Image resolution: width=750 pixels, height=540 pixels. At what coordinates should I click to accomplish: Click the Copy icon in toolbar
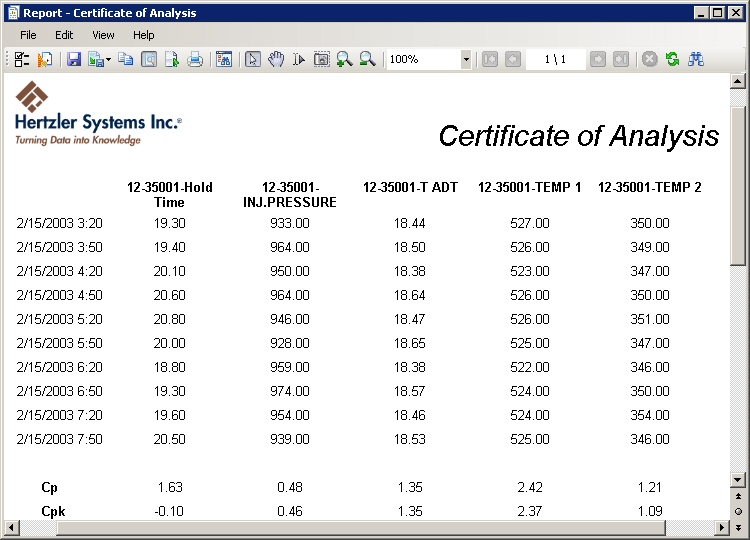coord(125,60)
